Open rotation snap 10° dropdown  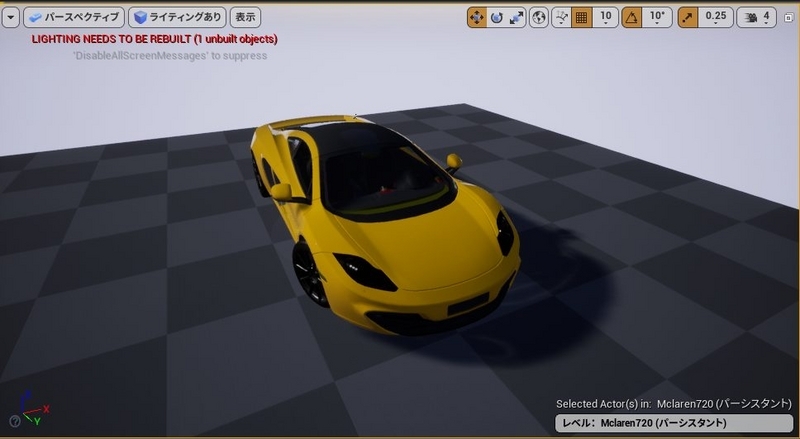(x=657, y=17)
